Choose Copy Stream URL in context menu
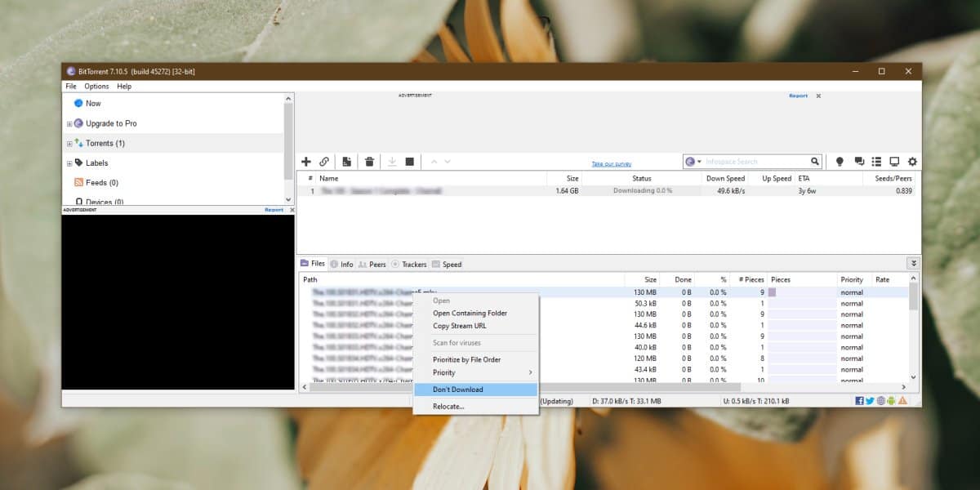This screenshot has width=980, height=490. coord(475,326)
